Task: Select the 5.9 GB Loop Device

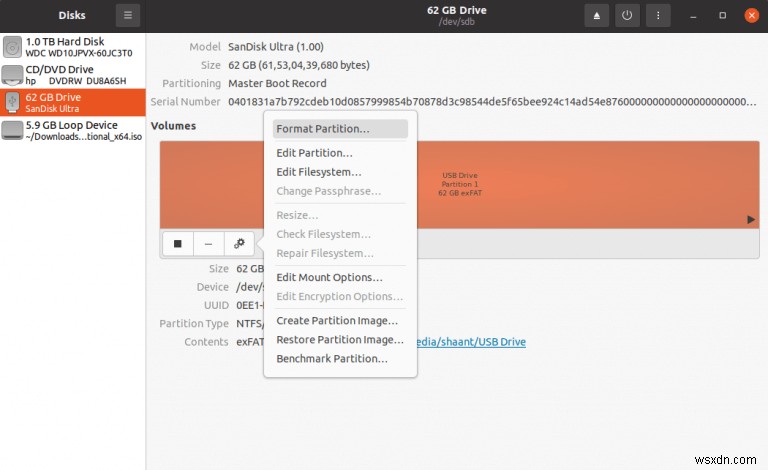Action: [x=73, y=131]
